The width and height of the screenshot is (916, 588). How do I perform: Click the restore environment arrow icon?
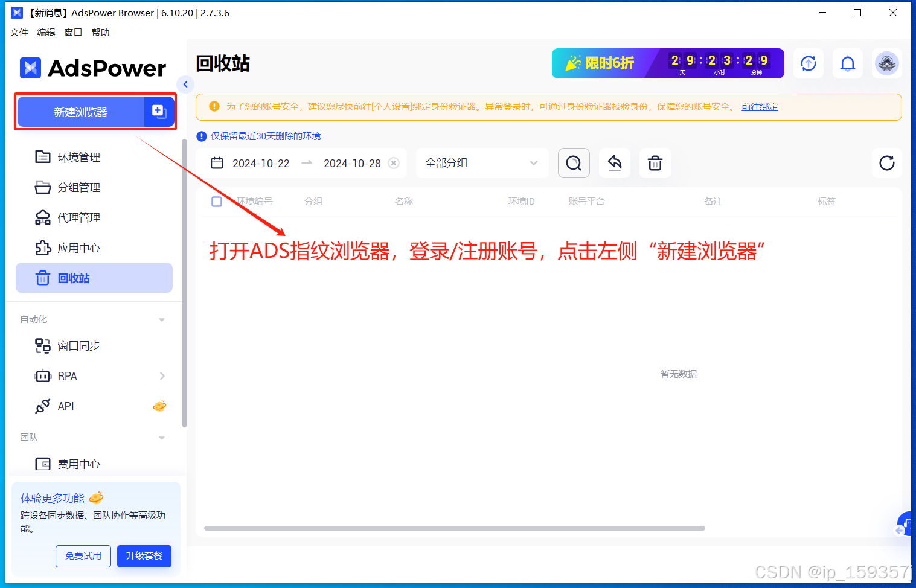(x=615, y=163)
